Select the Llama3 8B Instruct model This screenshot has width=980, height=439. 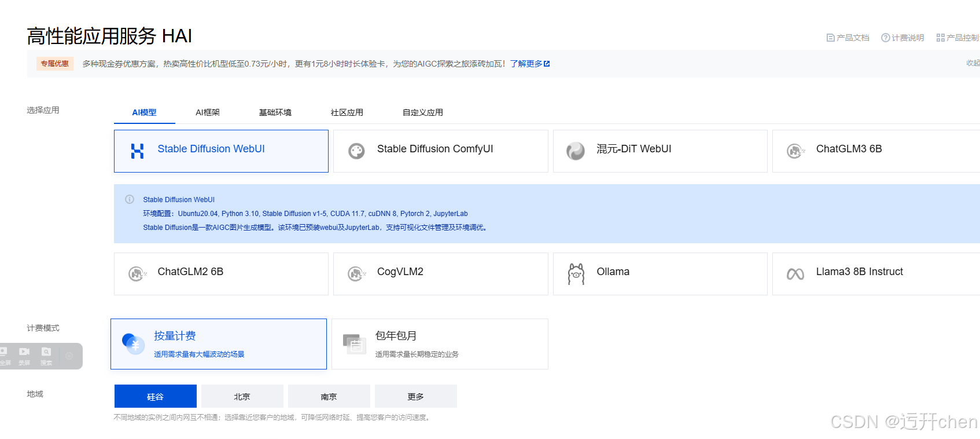[876, 274]
